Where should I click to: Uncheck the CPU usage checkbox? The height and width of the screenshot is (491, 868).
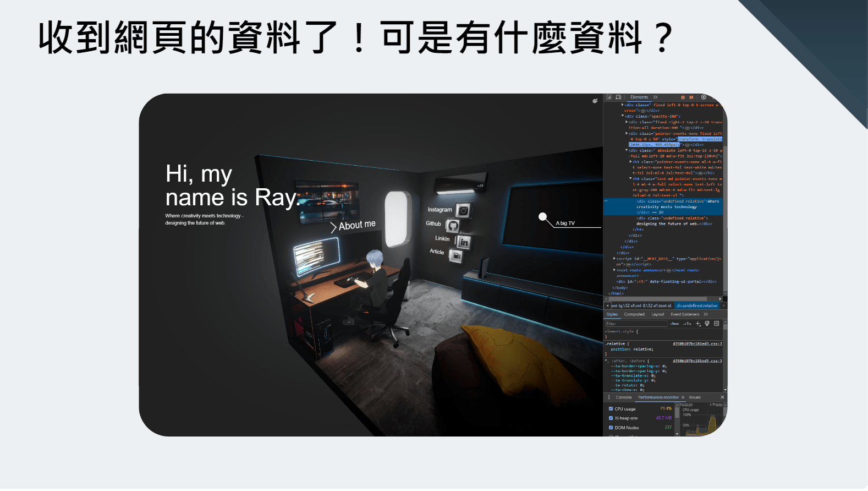tap(611, 409)
